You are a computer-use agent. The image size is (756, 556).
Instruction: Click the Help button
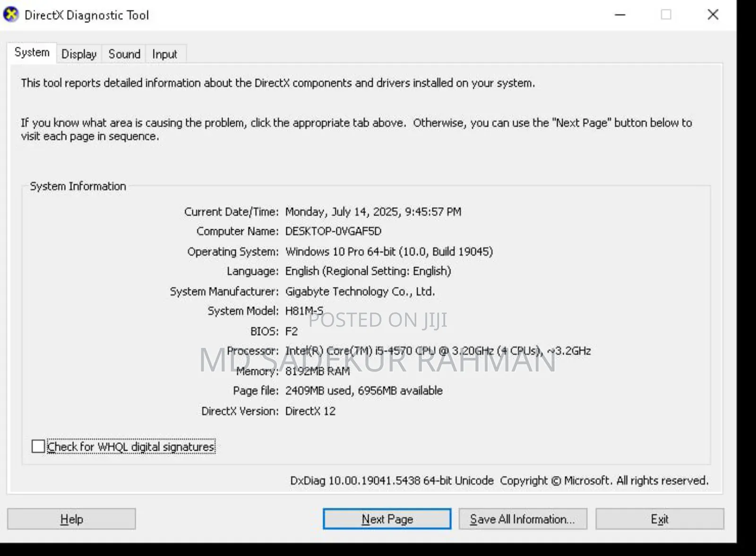(71, 519)
